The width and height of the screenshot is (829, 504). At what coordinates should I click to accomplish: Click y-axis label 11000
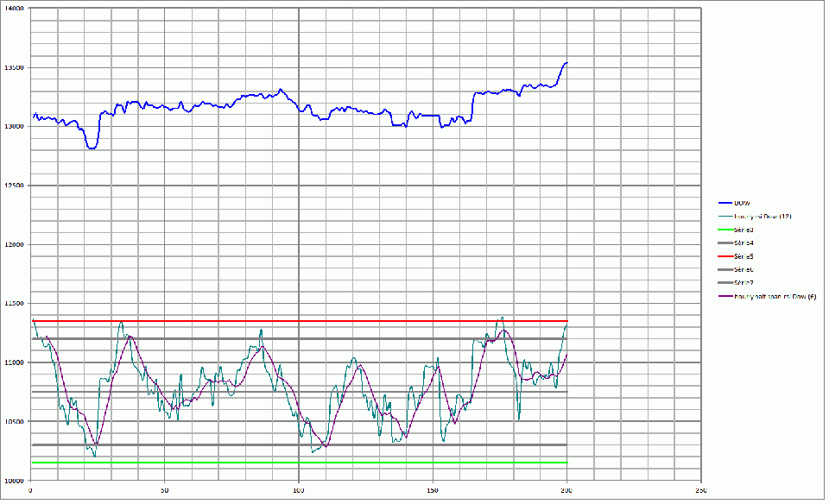coord(15,362)
